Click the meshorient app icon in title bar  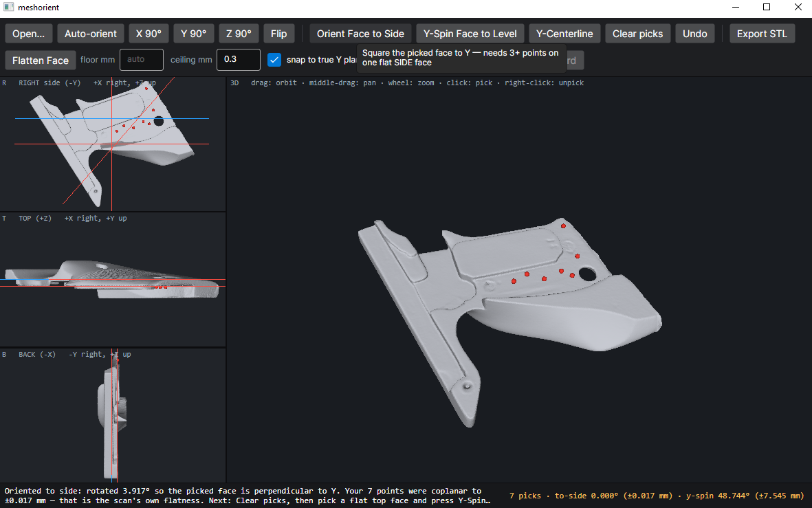coord(8,8)
